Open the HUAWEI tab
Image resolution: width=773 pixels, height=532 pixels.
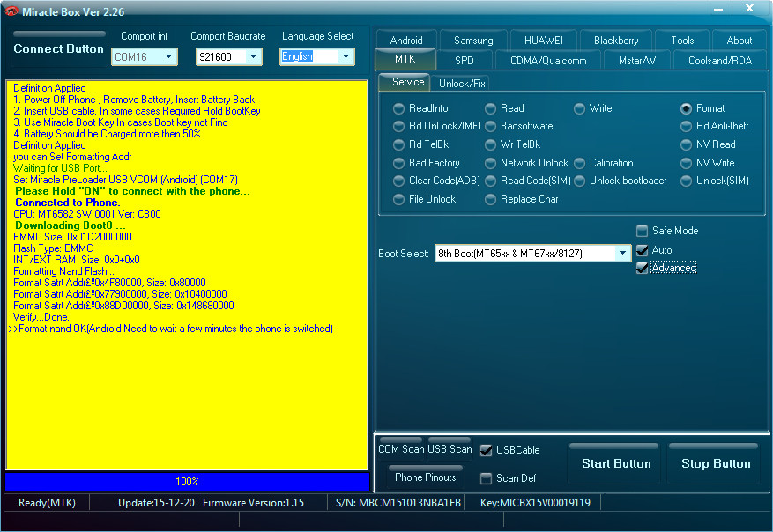coord(544,41)
